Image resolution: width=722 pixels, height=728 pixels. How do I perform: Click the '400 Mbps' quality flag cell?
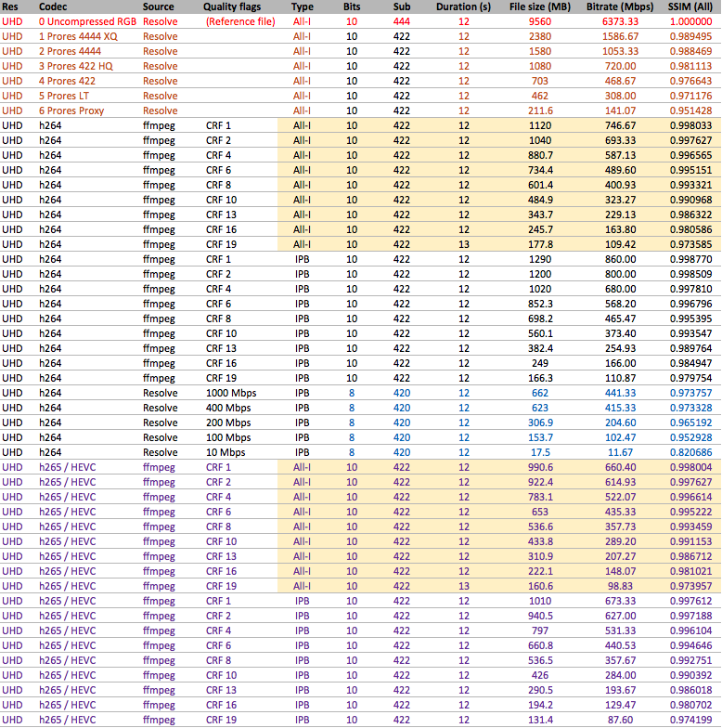coord(228,409)
